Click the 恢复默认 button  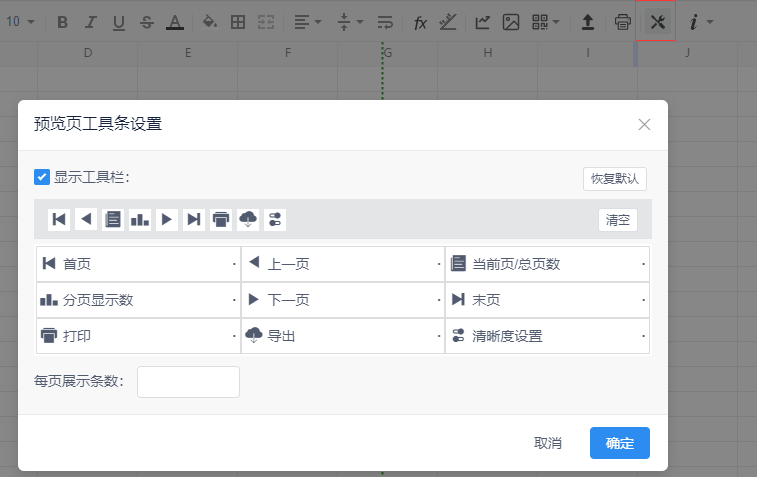[615, 179]
